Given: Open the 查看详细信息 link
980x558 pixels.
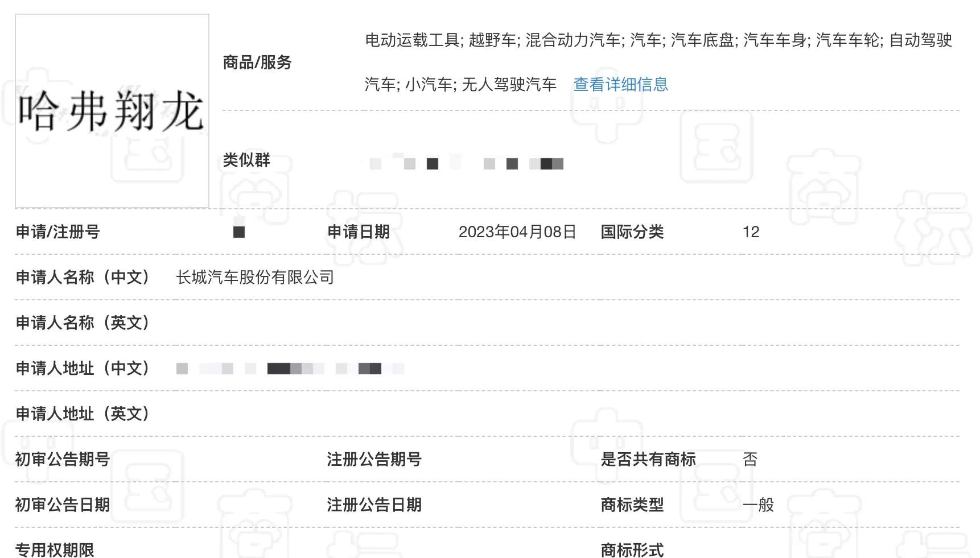Looking at the screenshot, I should point(620,84).
